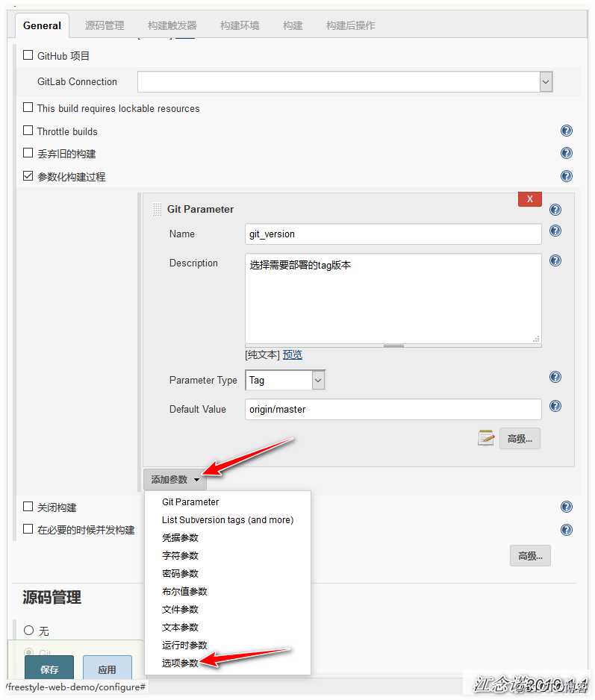Click 高级 button in Git Parameter
595x700 pixels.
tap(520, 438)
